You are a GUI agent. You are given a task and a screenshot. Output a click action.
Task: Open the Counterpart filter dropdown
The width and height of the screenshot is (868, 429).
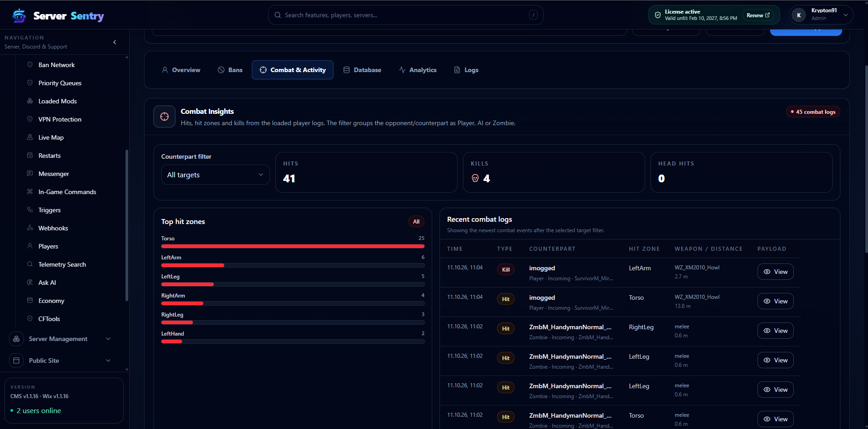[x=216, y=175]
